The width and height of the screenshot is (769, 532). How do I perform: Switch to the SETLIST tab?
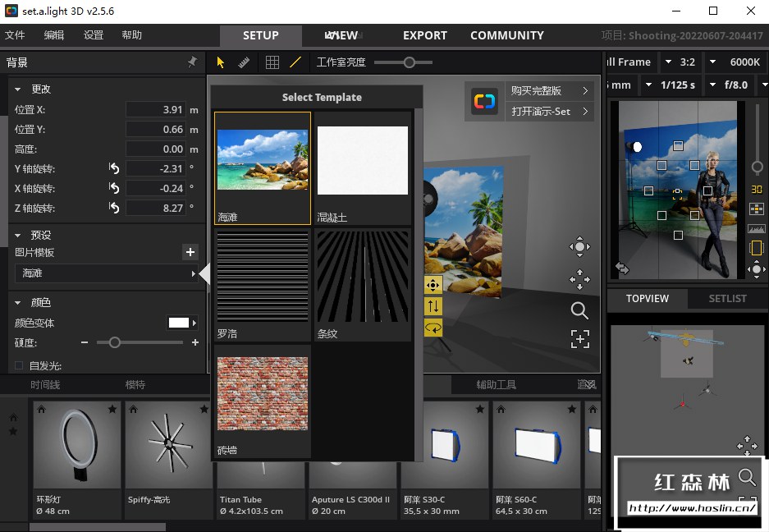727,298
